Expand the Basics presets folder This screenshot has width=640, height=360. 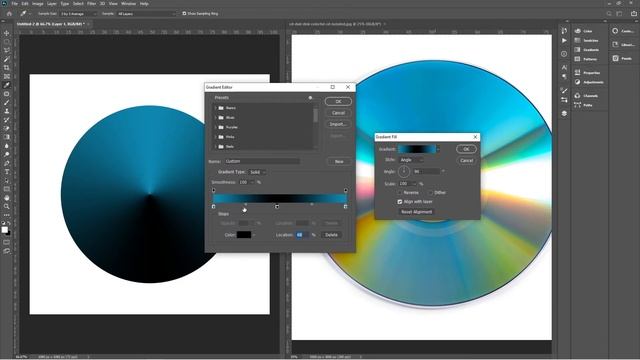pyautogui.click(x=216, y=108)
